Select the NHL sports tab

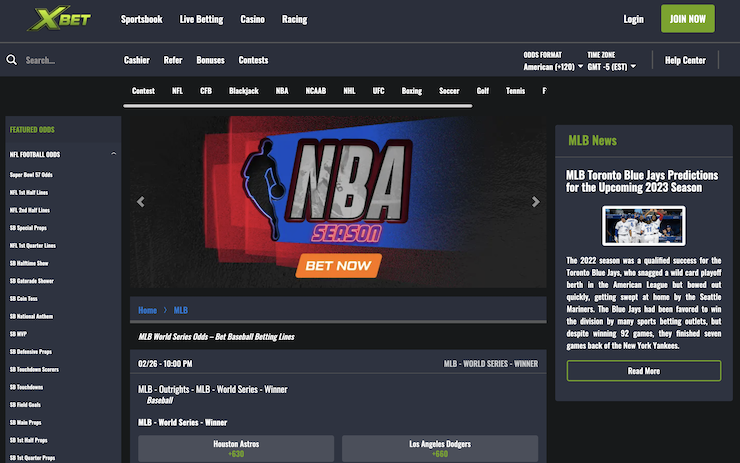(349, 91)
